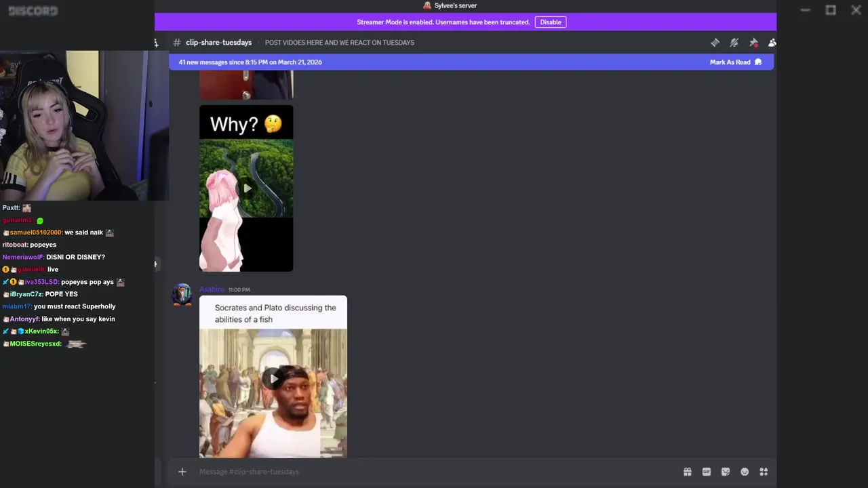The image size is (868, 488).
Task: Click chat message 'you must react Superholly'
Action: (x=75, y=307)
